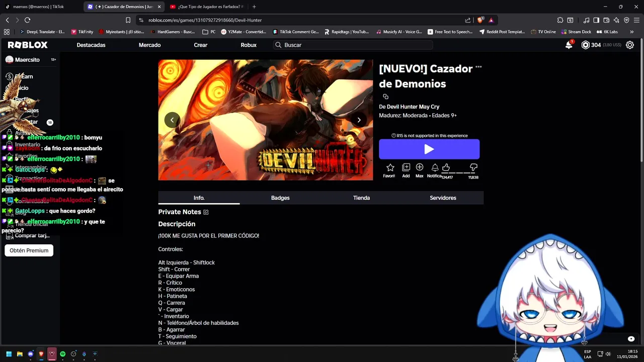Enable notifications with the bell icon below play

[435, 167]
